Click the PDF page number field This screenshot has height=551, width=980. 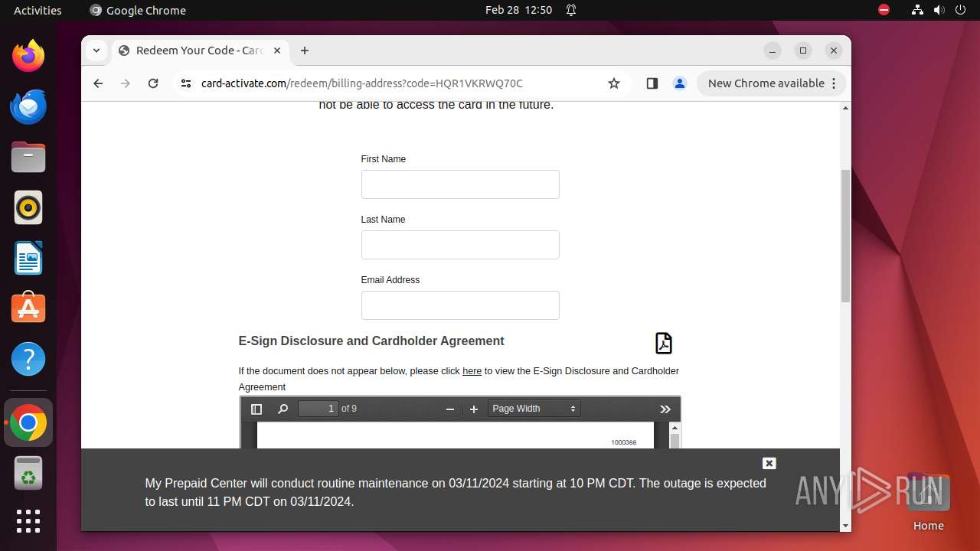coord(318,409)
